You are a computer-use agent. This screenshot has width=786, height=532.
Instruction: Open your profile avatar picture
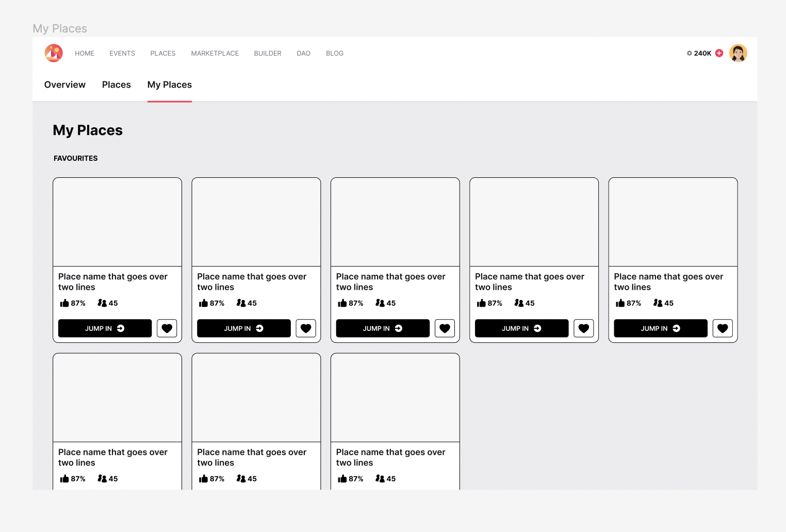[738, 53]
